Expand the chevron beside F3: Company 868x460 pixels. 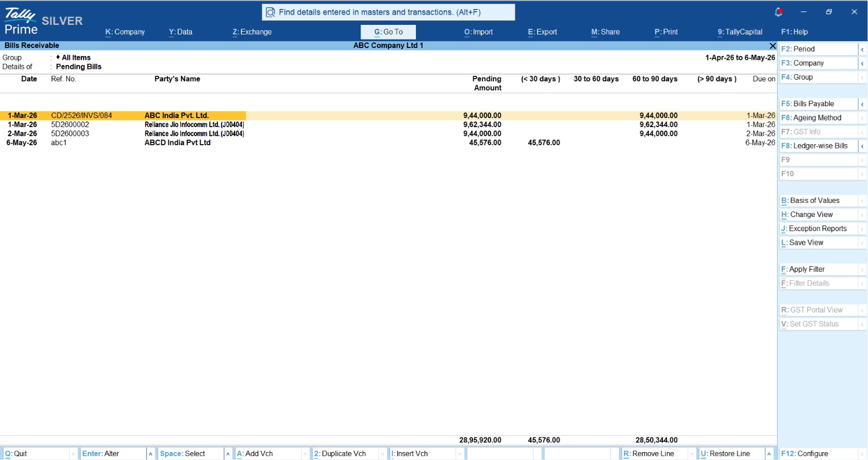862,63
